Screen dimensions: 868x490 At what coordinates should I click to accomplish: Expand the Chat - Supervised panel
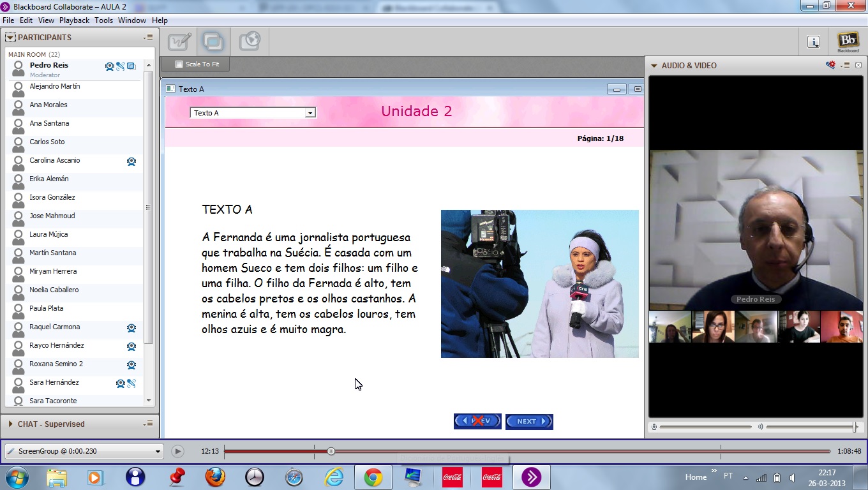coord(10,424)
